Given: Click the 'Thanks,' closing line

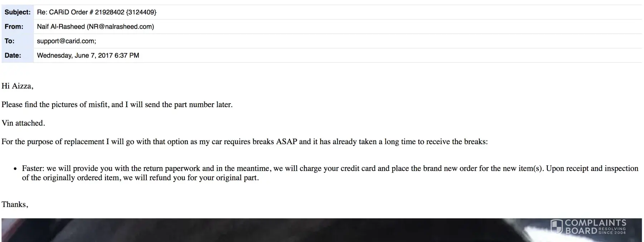Looking at the screenshot, I should click(x=15, y=204).
